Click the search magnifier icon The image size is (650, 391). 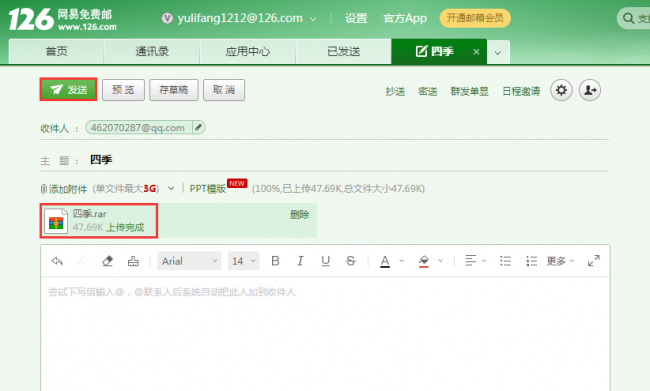[628, 18]
